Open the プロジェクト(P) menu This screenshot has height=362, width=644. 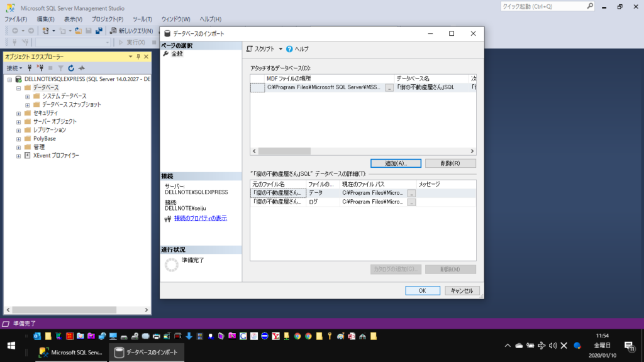point(107,19)
